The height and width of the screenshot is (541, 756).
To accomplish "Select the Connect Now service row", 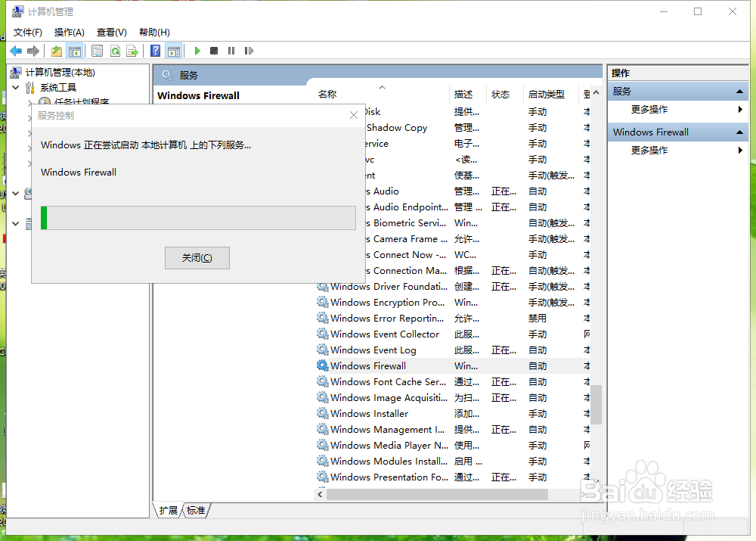I will (477, 254).
